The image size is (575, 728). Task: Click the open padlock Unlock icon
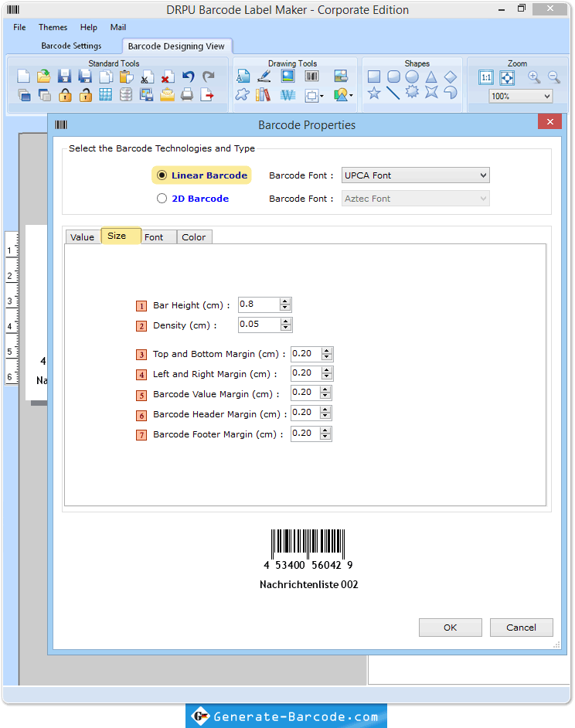[86, 95]
